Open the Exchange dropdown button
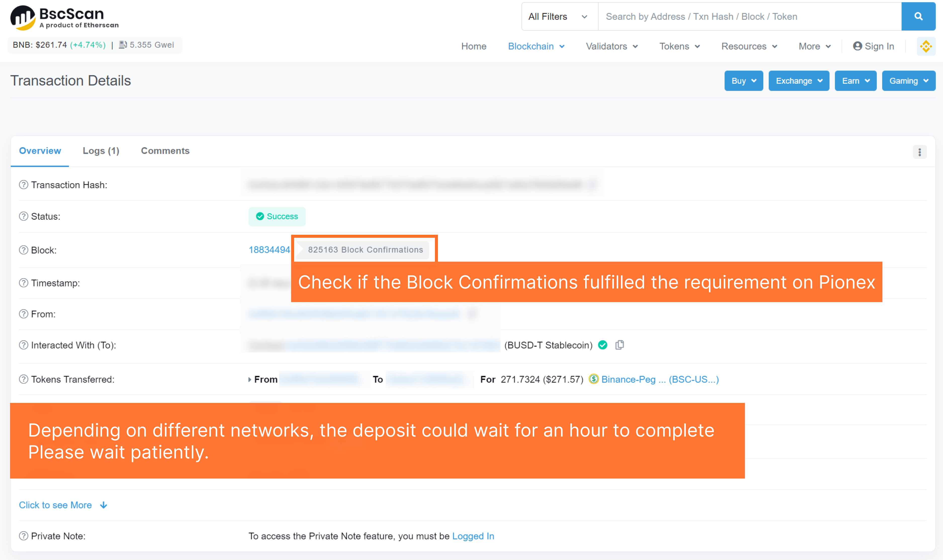Image resolution: width=943 pixels, height=560 pixels. coord(798,81)
